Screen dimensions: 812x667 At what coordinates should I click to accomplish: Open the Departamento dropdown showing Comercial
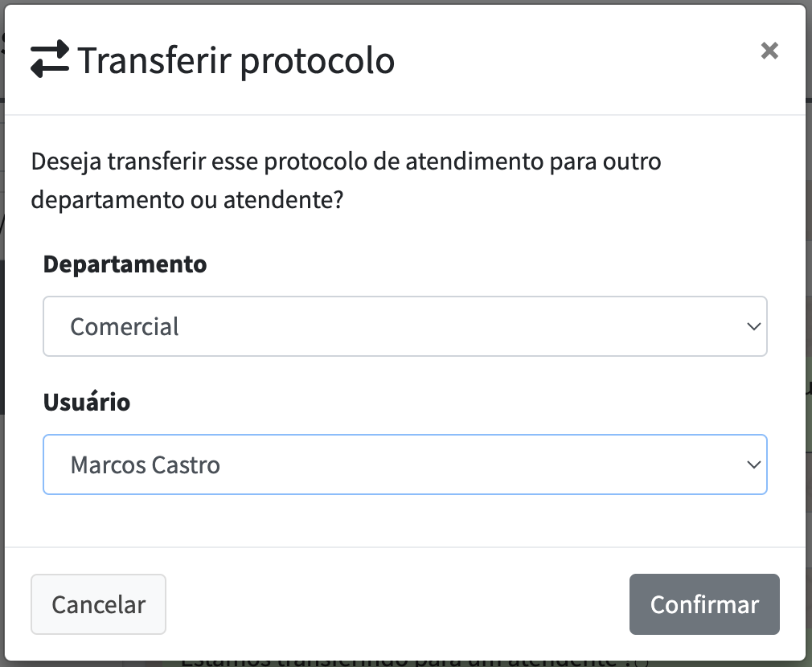pos(405,326)
